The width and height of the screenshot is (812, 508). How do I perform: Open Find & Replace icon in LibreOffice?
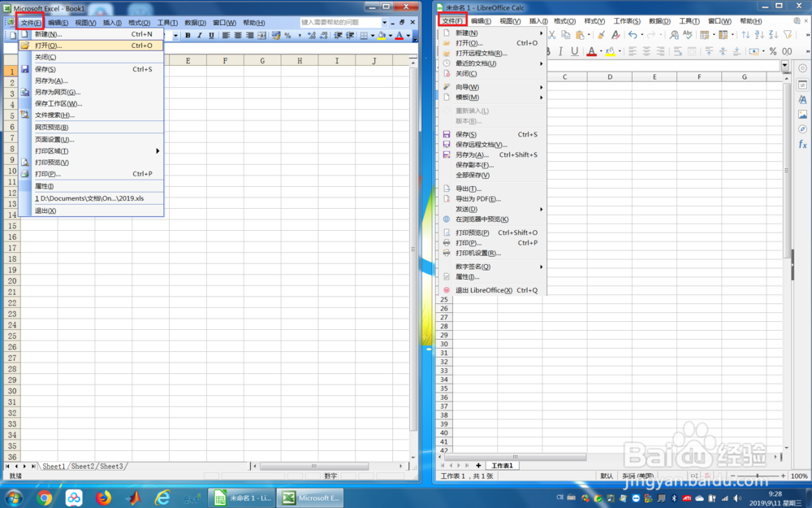674,35
